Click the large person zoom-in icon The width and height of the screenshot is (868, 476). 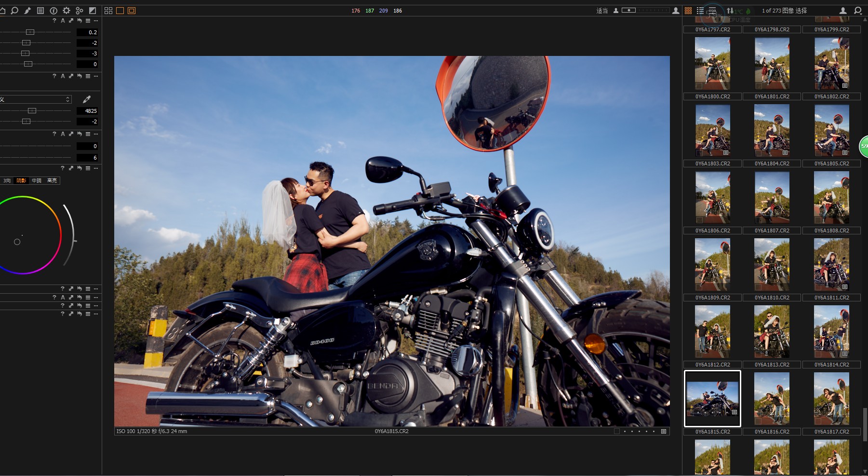[676, 10]
